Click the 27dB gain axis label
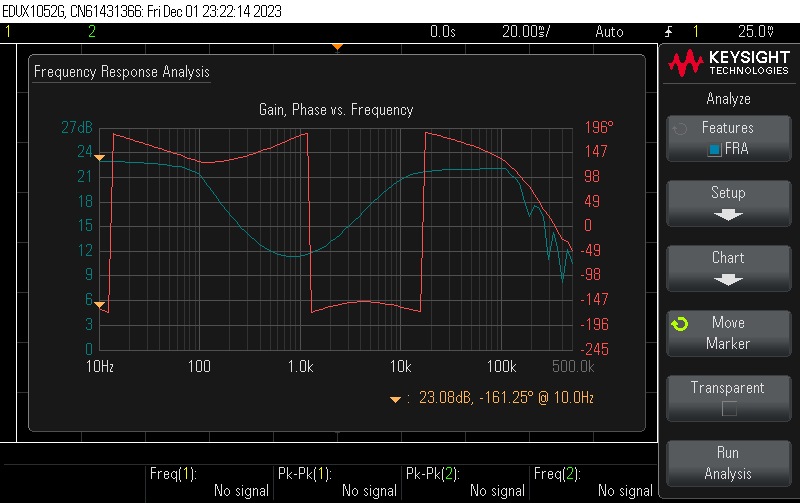 click(77, 128)
